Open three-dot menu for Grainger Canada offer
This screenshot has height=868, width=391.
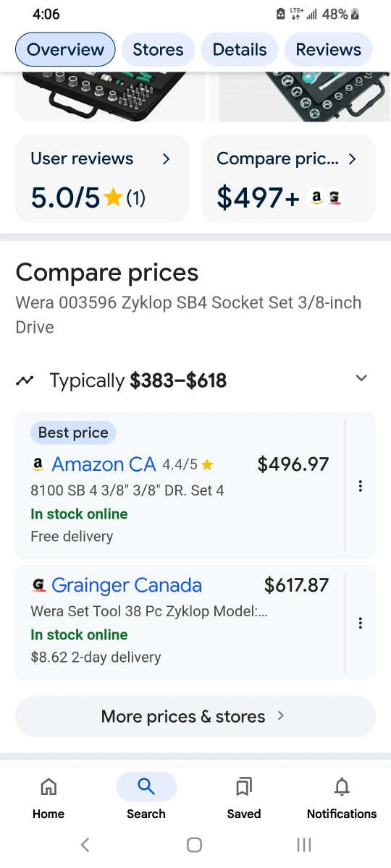pyautogui.click(x=360, y=623)
